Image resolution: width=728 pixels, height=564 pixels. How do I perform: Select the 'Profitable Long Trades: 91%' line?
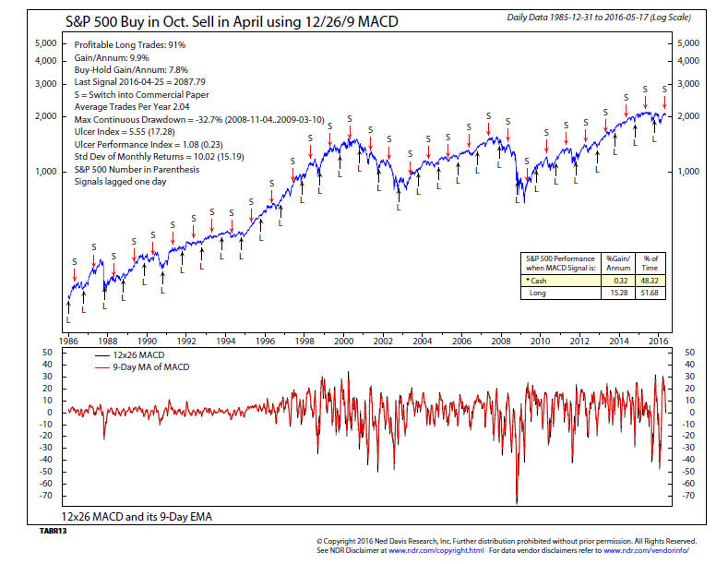pos(130,45)
